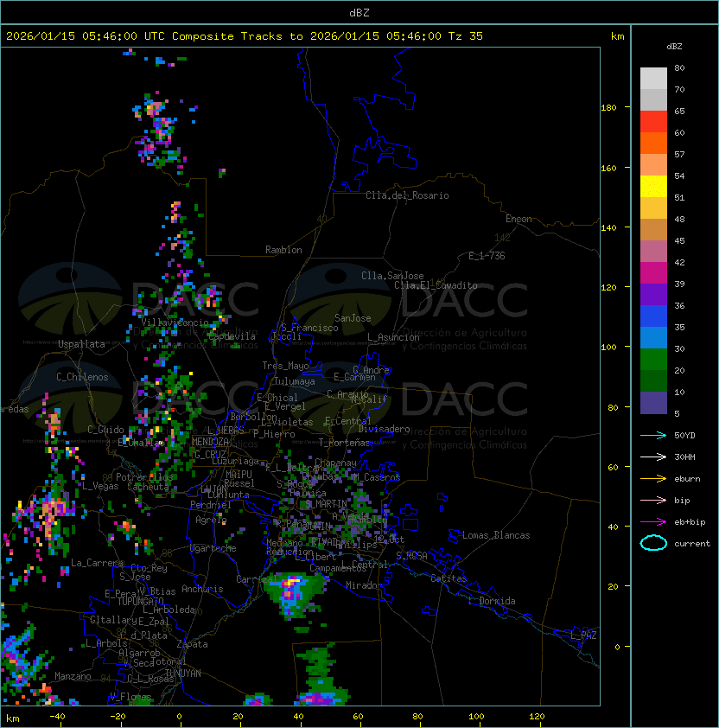Select the red 60-65 dBZ swatch
719x728 pixels.
(x=653, y=122)
